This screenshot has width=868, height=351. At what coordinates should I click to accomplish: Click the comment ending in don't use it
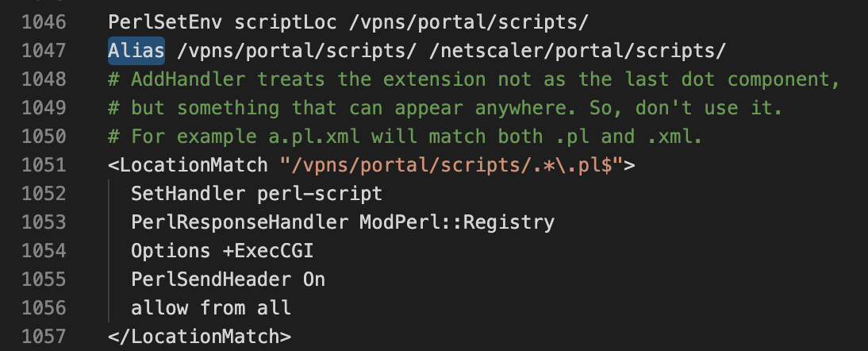point(446,108)
